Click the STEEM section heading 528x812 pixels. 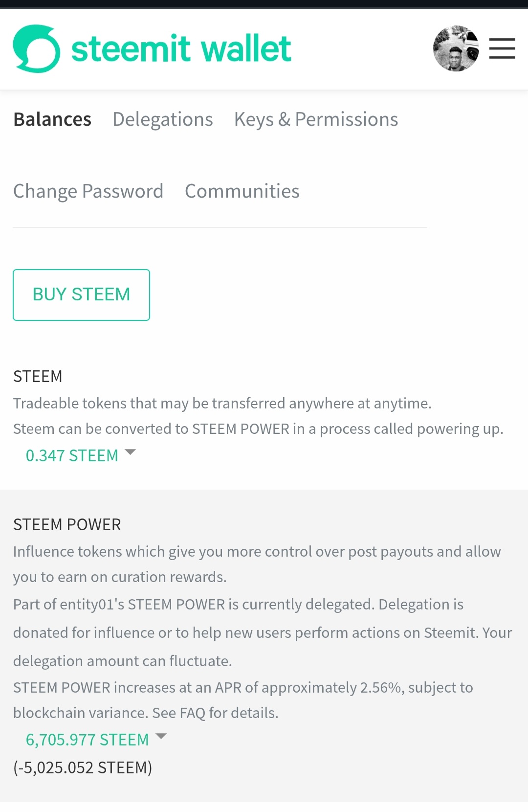click(x=38, y=376)
